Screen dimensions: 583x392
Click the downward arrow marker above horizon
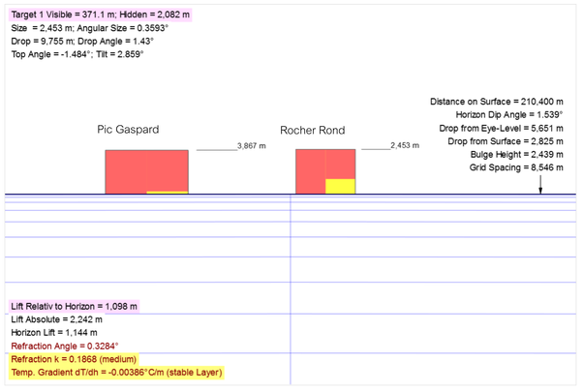pyautogui.click(x=540, y=186)
